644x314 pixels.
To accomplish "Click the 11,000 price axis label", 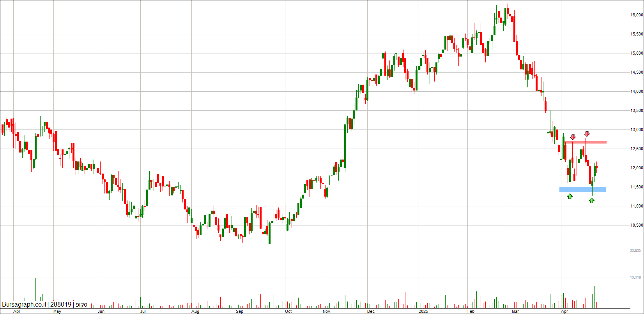I will (x=637, y=206).
